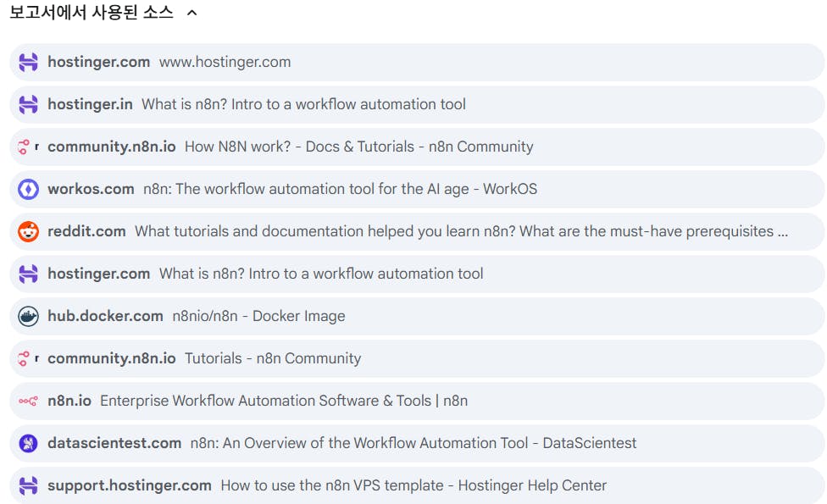Open the Reddit tutorials discussion source
The width and height of the screenshot is (827, 504).
(x=461, y=231)
